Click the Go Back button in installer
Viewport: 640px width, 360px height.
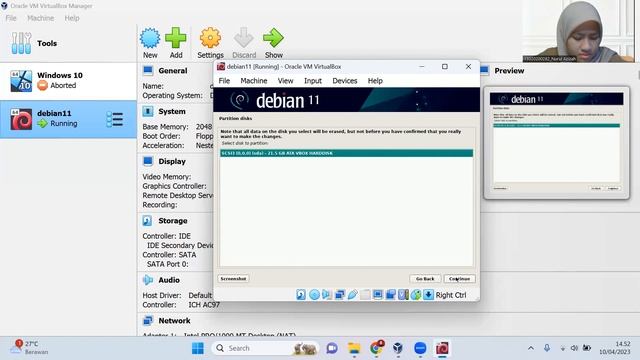425,279
